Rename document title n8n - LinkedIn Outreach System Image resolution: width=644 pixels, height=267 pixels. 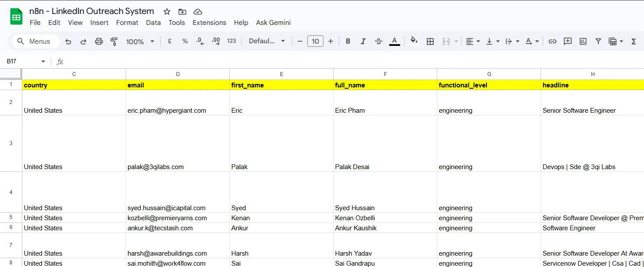tap(91, 11)
